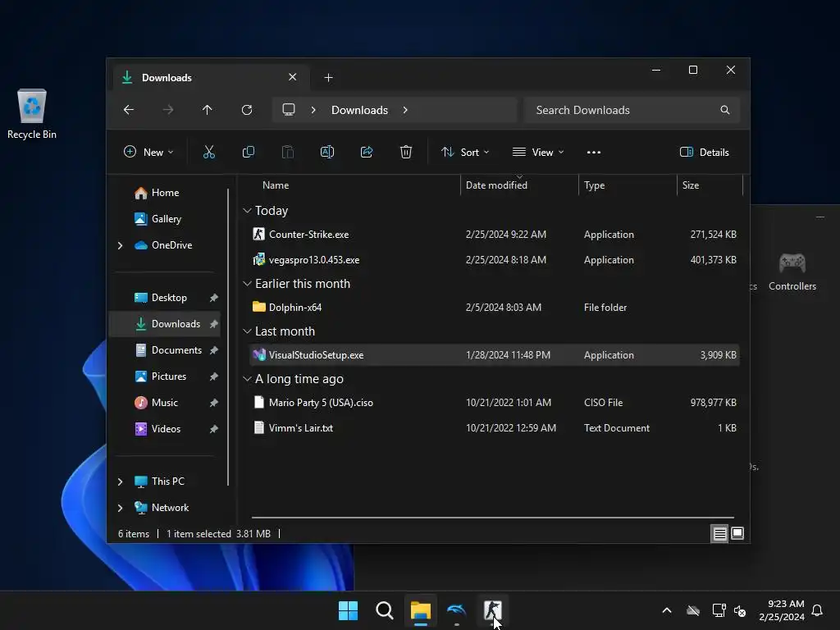Expand Network in navigation pane

click(120, 508)
